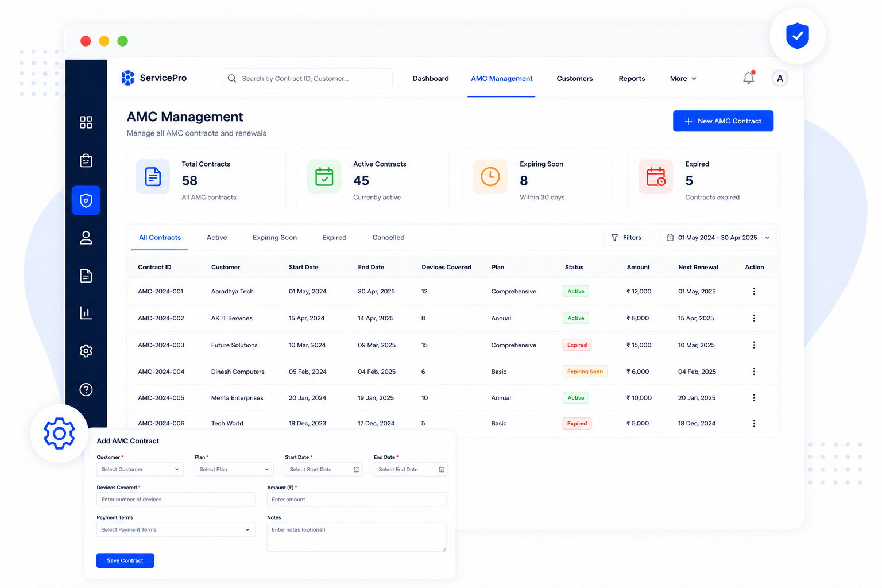Click the Amount column header

pyautogui.click(x=639, y=268)
